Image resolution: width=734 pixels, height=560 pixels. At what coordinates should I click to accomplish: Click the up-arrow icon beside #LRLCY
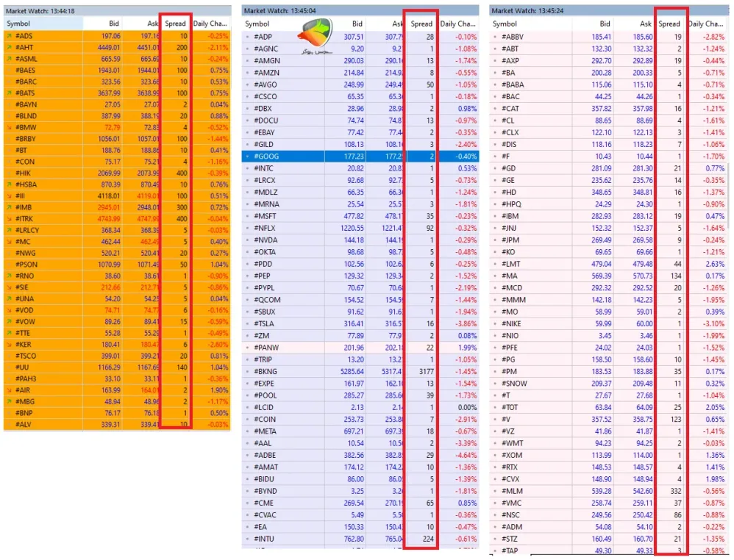point(10,230)
